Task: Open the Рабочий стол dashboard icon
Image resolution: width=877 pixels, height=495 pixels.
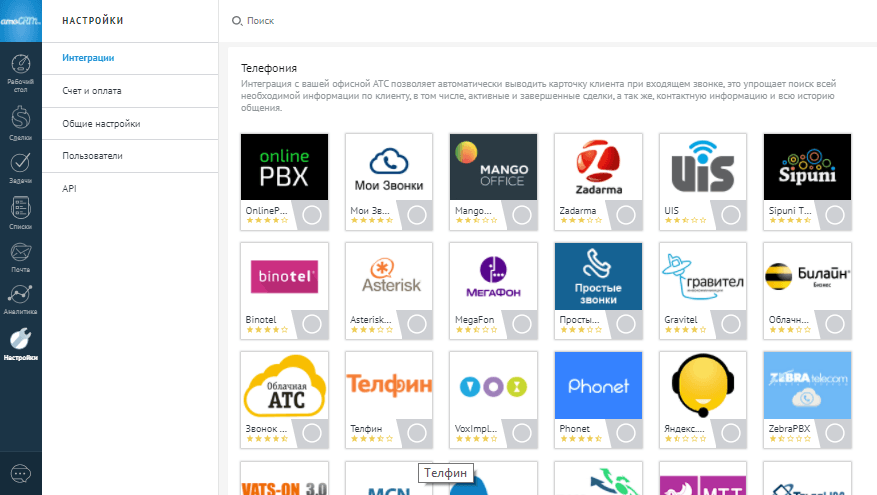Action: click(x=21, y=65)
